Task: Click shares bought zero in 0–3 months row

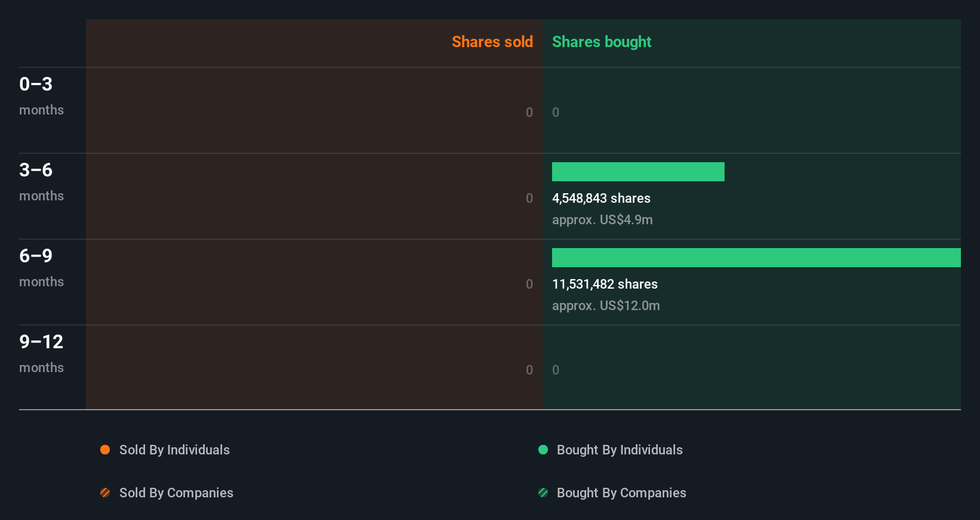Action: (x=556, y=112)
